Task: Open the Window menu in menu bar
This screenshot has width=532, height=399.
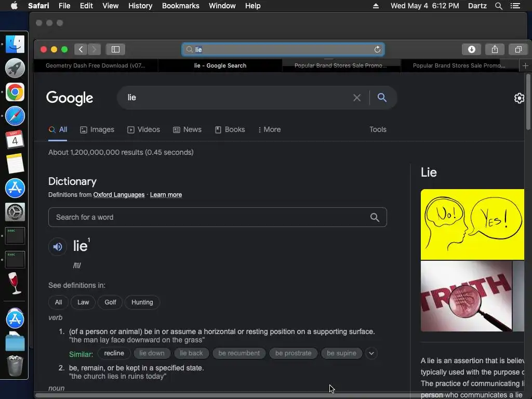Action: [222, 6]
